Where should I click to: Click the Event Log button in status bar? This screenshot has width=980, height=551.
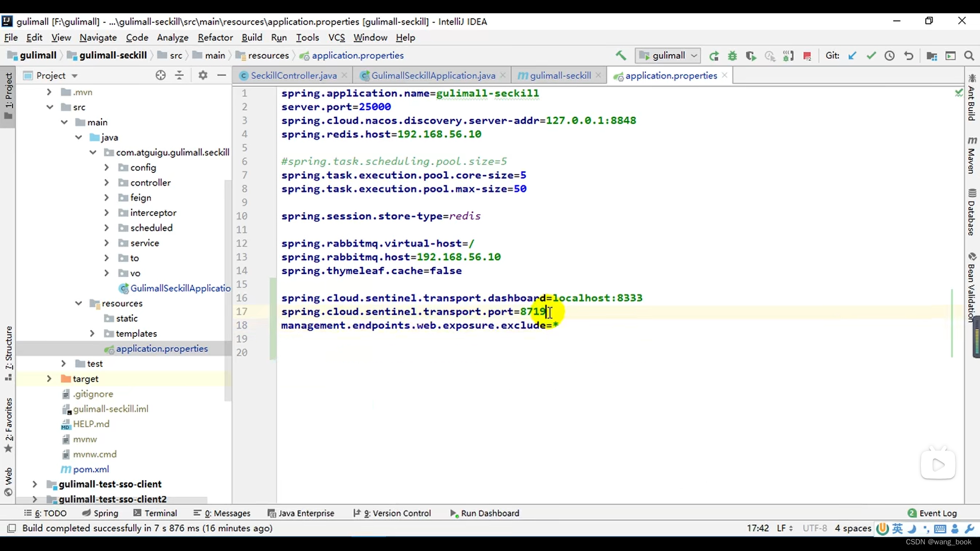click(x=937, y=513)
